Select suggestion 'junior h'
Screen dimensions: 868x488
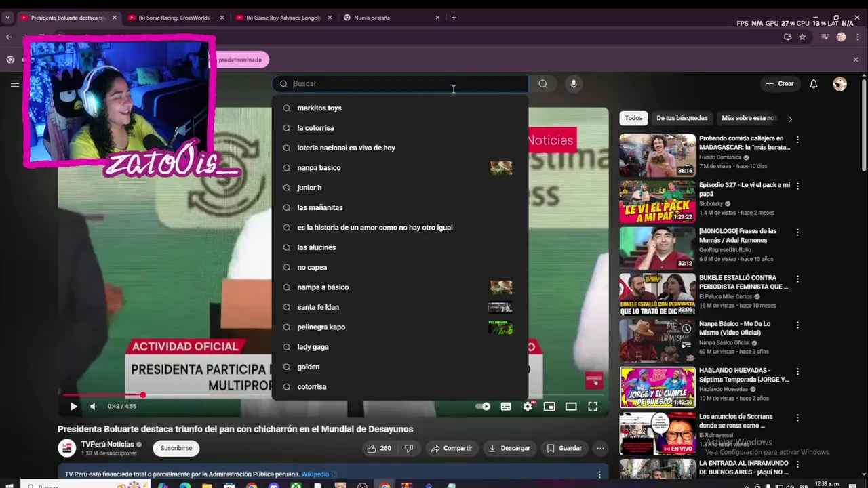[400, 188]
